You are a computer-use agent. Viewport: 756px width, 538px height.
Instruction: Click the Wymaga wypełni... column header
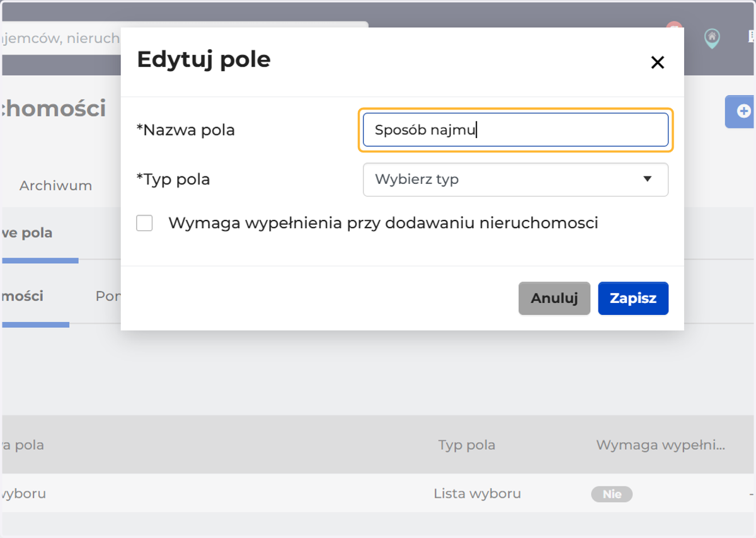point(661,445)
